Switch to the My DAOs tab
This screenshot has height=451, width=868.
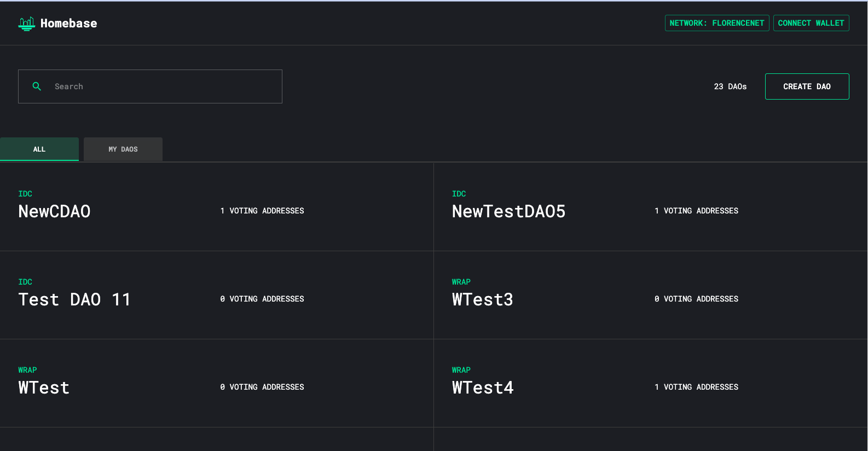pyautogui.click(x=123, y=149)
